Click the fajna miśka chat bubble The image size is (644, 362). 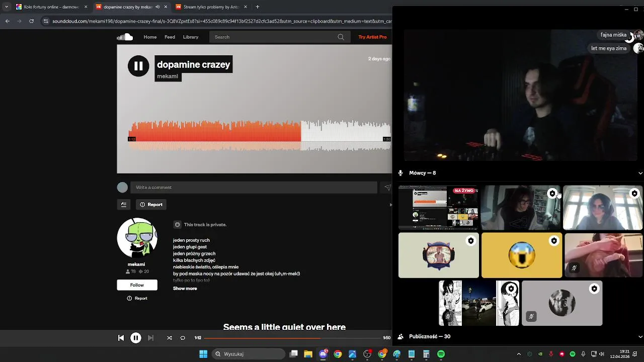[x=613, y=35]
